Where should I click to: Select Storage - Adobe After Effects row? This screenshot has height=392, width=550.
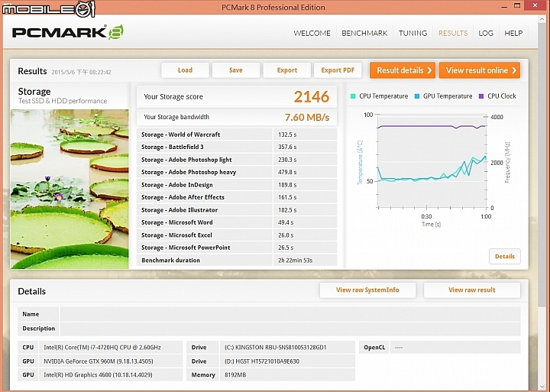(x=237, y=197)
